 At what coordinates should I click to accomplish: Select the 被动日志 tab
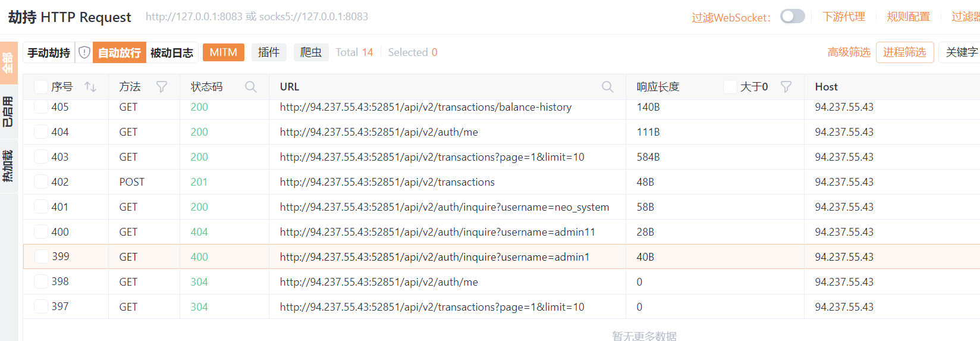[x=172, y=52]
